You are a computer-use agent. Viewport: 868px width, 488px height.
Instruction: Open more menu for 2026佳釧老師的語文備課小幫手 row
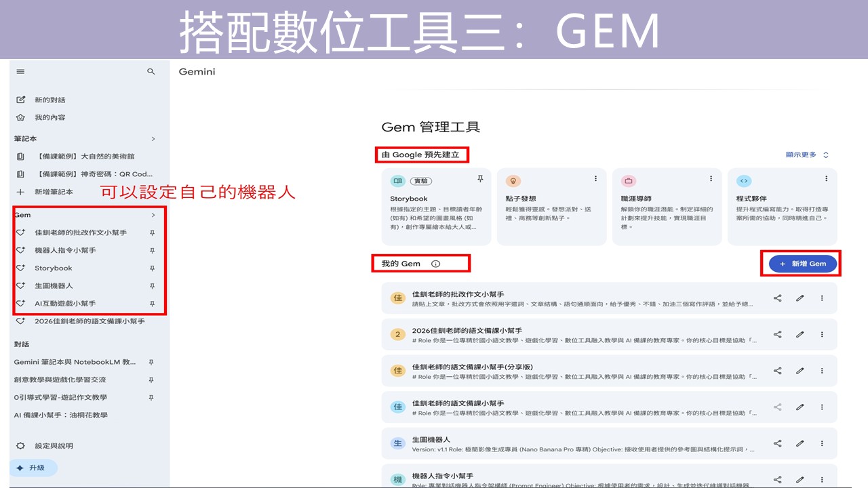[822, 334]
